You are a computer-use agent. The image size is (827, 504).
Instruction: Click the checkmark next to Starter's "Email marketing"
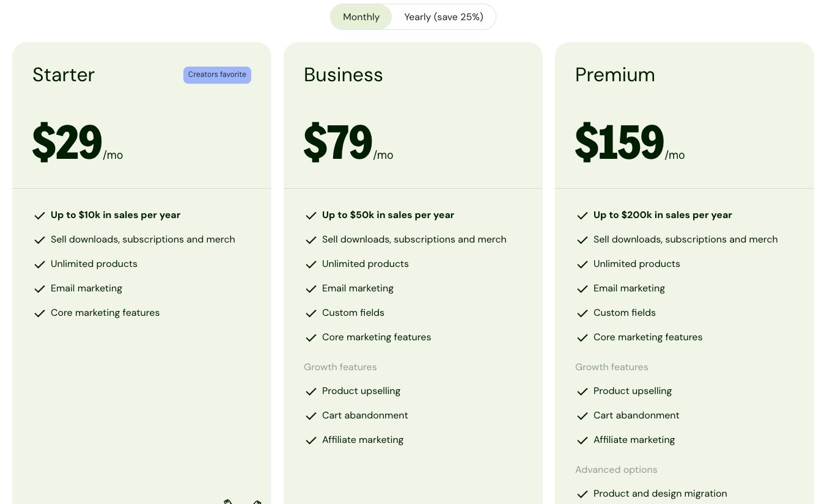click(x=40, y=289)
